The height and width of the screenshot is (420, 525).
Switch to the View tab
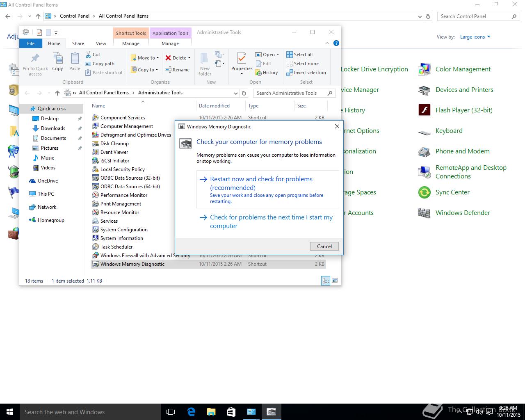(101, 43)
